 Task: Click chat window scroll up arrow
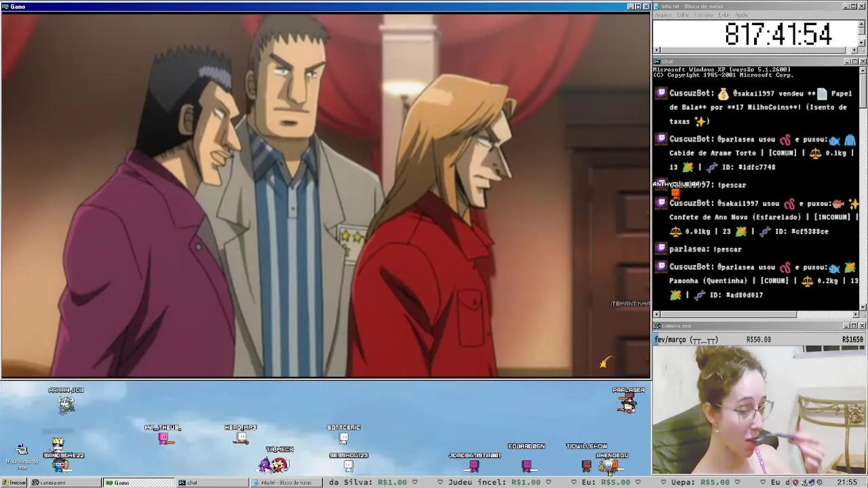point(863,70)
